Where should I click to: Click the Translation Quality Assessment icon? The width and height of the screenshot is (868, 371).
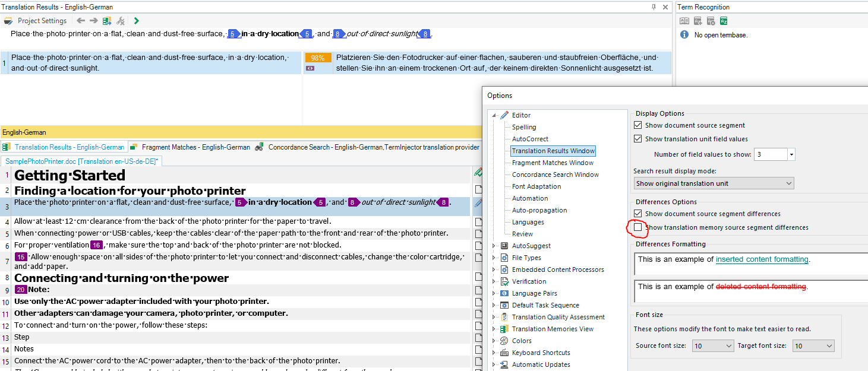(x=504, y=317)
